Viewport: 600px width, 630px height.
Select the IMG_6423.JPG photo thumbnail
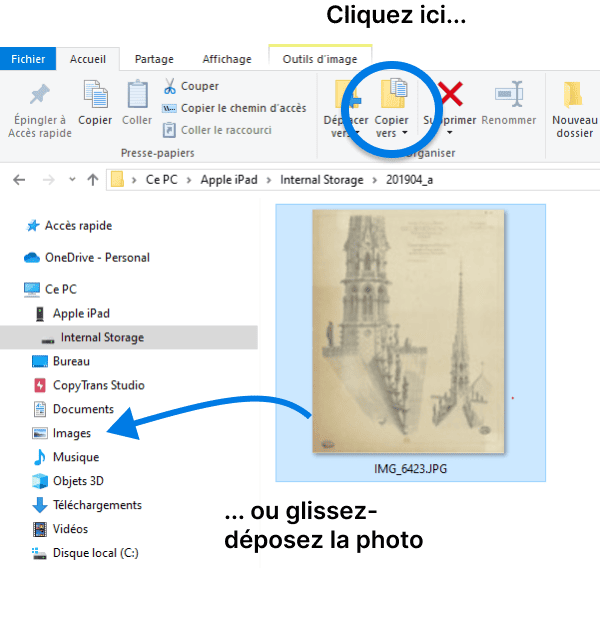pyautogui.click(x=408, y=331)
